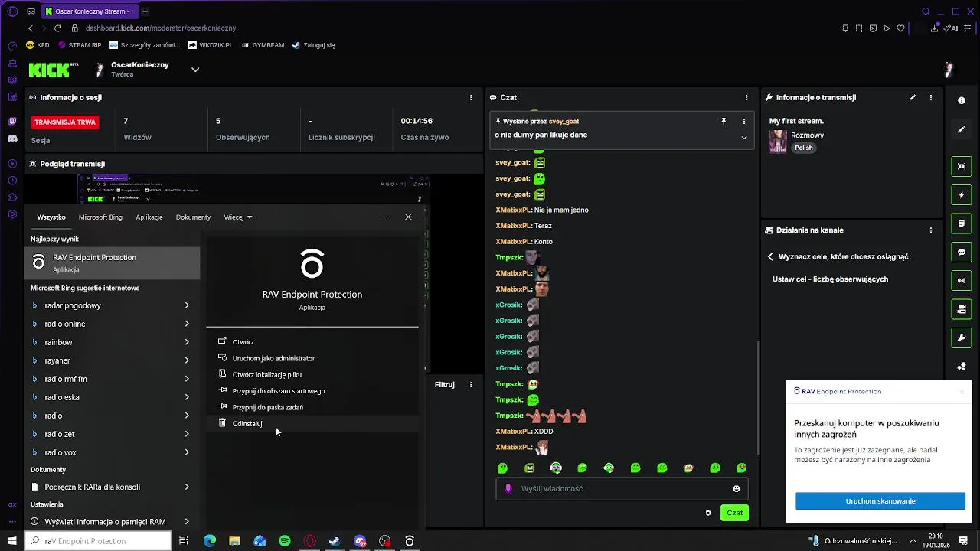Screen dimensions: 980x551
Task: Open Steam from the taskbar
Action: point(335,541)
